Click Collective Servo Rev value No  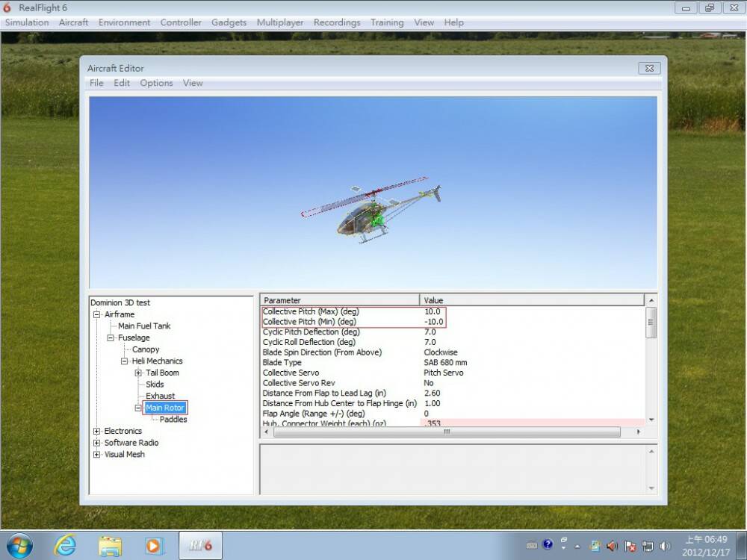pyautogui.click(x=429, y=383)
